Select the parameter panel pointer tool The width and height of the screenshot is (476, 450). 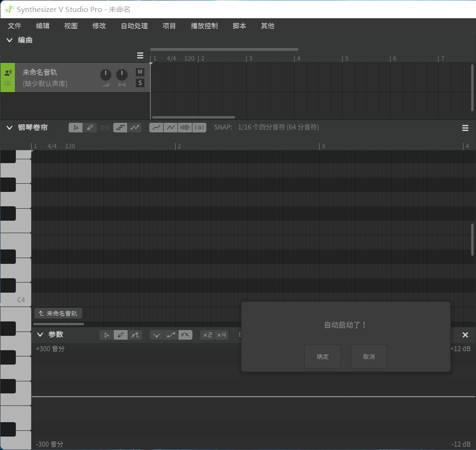point(106,335)
